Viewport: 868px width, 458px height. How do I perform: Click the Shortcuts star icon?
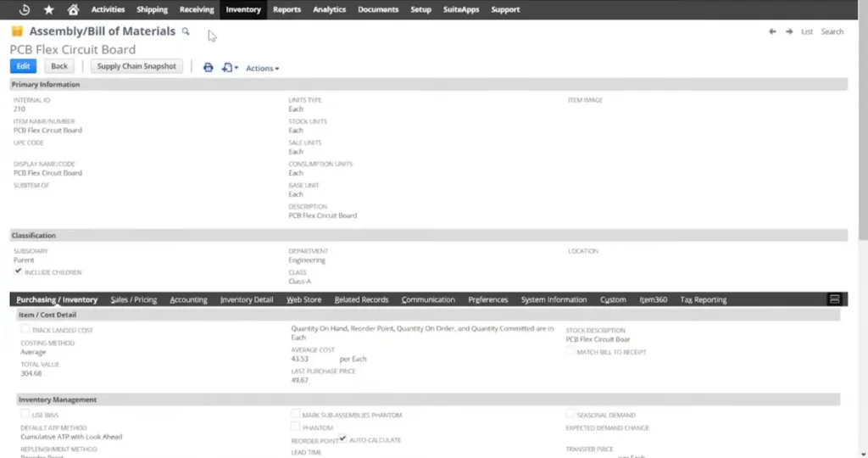click(48, 9)
